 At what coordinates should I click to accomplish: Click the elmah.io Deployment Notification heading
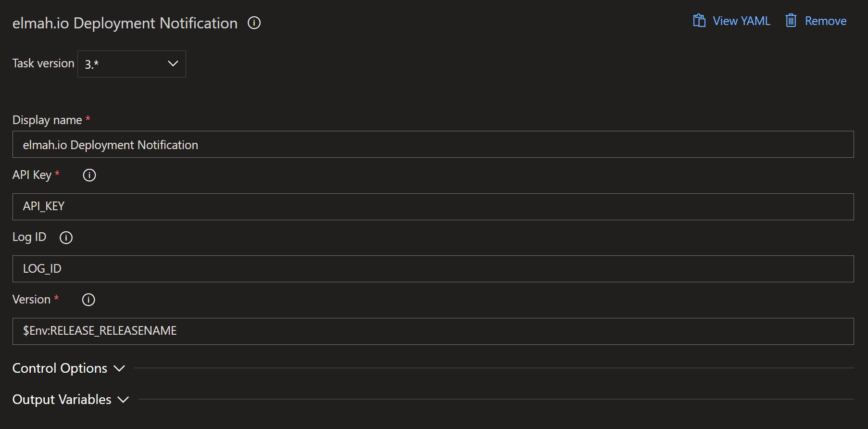pyautogui.click(x=125, y=23)
